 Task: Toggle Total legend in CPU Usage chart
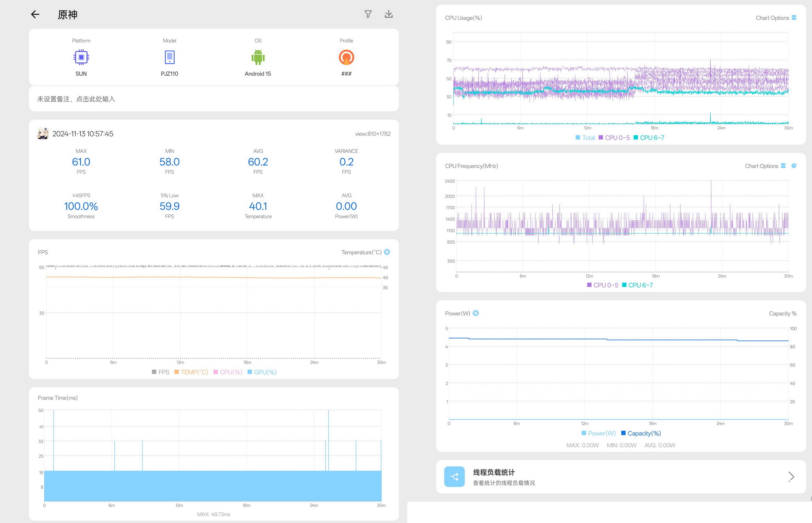[585, 138]
